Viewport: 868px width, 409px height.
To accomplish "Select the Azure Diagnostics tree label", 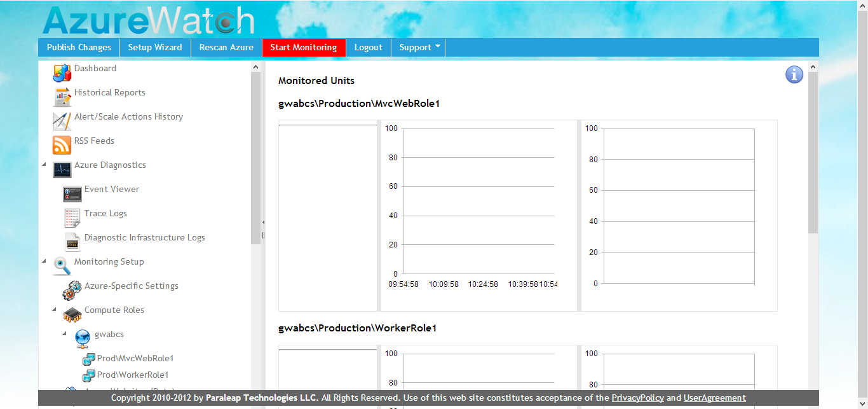I will (x=110, y=165).
